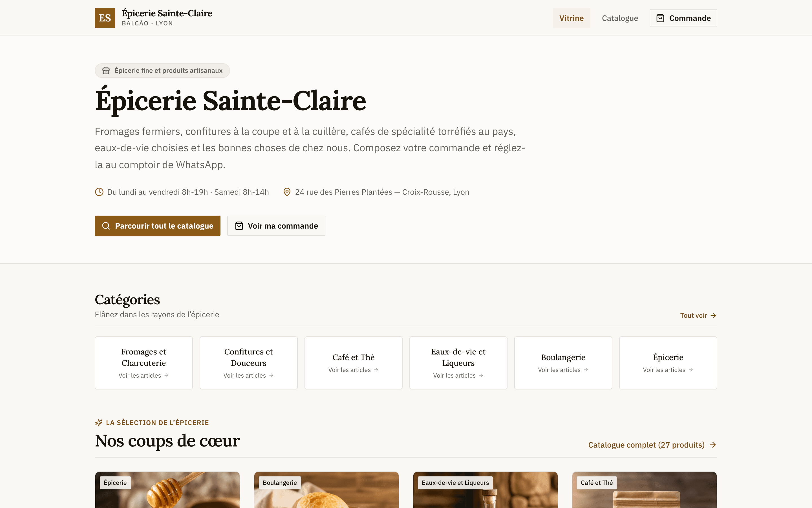Open the Commande button in header

(683, 18)
